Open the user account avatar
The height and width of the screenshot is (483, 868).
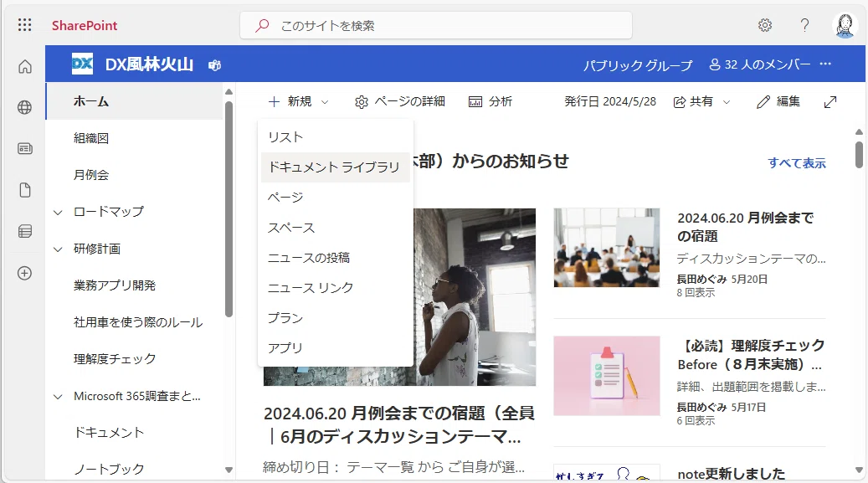click(x=845, y=25)
